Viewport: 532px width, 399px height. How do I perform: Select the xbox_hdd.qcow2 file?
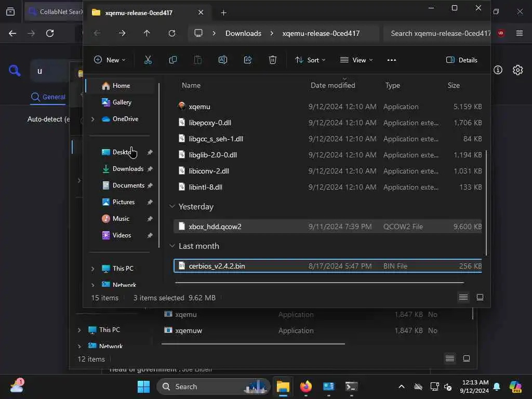328,227
